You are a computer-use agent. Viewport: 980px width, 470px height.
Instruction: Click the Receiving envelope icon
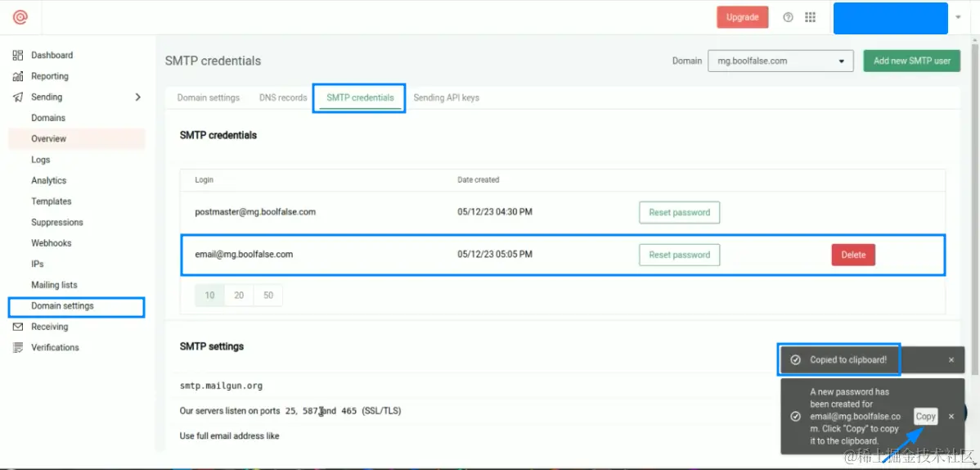[x=18, y=327]
